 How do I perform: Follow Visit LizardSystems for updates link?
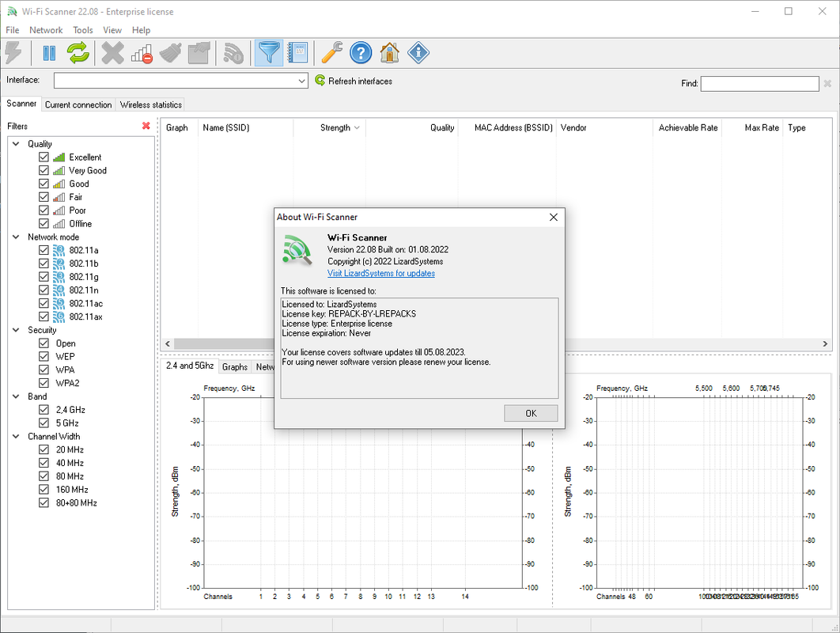(381, 273)
